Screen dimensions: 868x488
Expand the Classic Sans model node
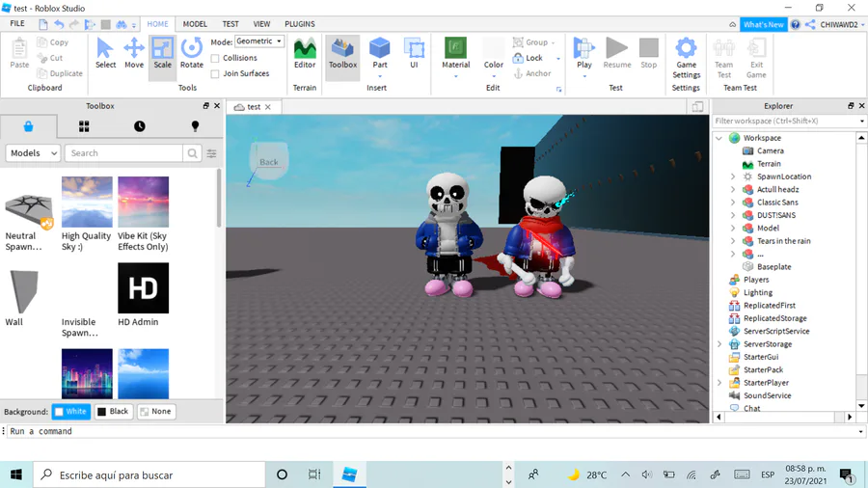point(733,203)
